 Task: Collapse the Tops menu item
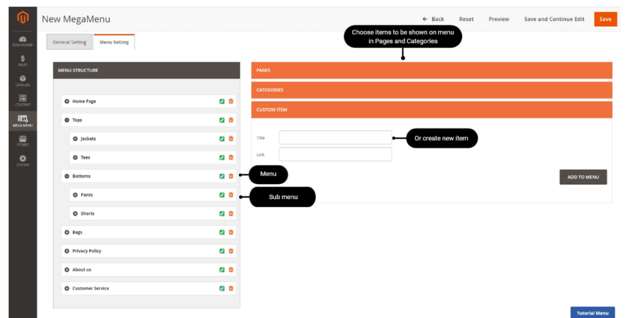pos(67,120)
